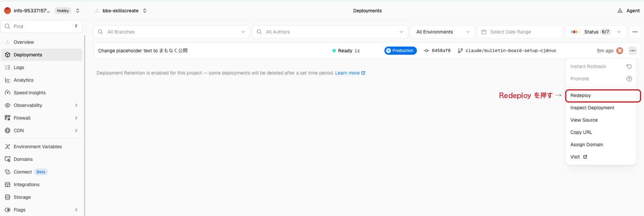Click the Domains icon

click(7, 159)
